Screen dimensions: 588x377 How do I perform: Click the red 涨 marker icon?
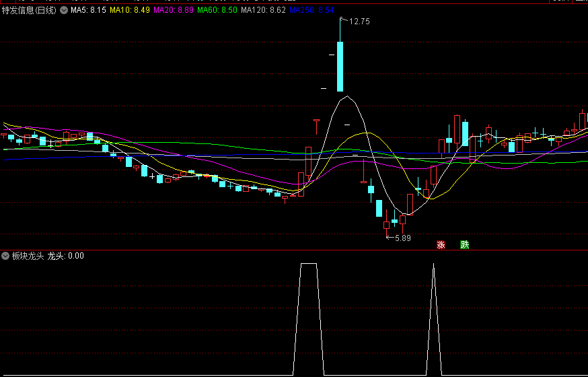(x=441, y=244)
